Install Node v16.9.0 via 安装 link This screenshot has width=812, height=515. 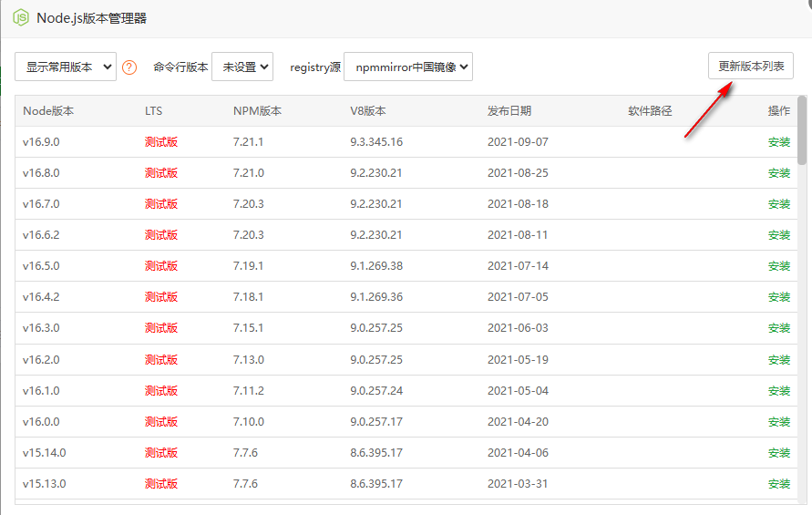(779, 142)
